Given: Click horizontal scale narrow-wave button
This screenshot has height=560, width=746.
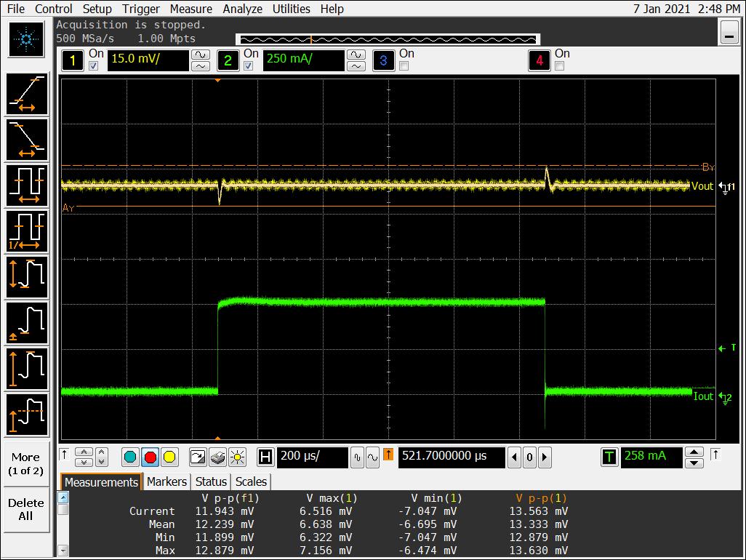Looking at the screenshot, I should pyautogui.click(x=357, y=457).
